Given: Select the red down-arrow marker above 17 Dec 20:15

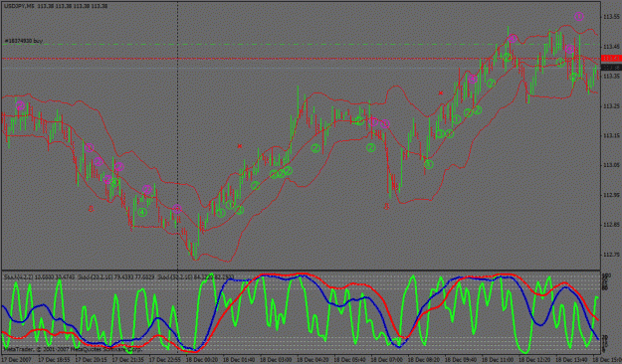Looking at the screenshot, I should pyautogui.click(x=91, y=209).
